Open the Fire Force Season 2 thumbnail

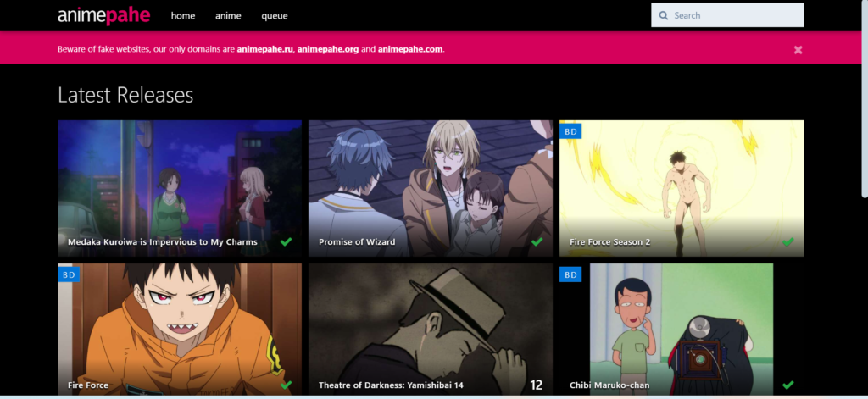click(x=681, y=188)
